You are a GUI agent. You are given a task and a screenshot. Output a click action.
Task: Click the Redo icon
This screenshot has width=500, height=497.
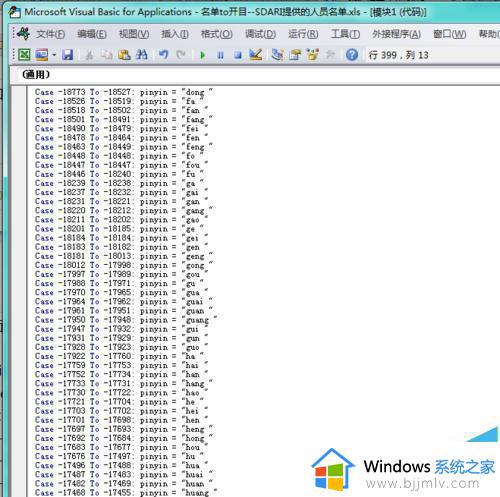pyautogui.click(x=181, y=55)
